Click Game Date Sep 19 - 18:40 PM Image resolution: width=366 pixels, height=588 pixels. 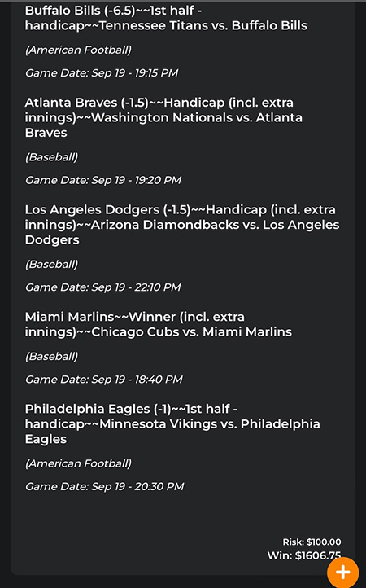pyautogui.click(x=104, y=380)
